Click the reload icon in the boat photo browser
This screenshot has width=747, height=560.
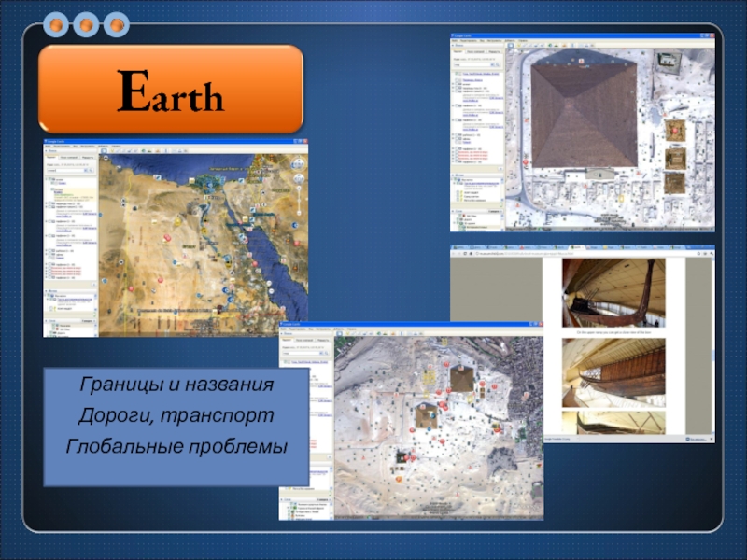tap(465, 253)
